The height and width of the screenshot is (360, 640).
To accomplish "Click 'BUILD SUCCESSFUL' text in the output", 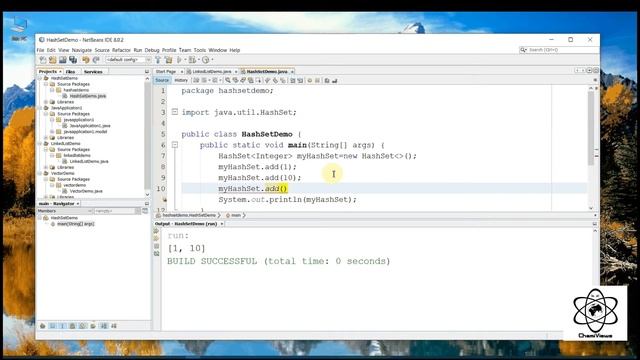I will tap(212, 261).
